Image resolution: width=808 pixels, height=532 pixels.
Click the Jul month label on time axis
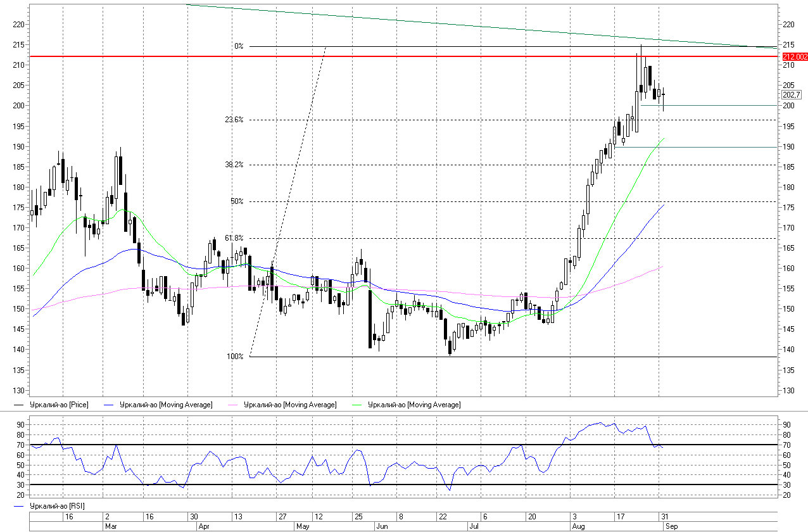[x=474, y=526]
